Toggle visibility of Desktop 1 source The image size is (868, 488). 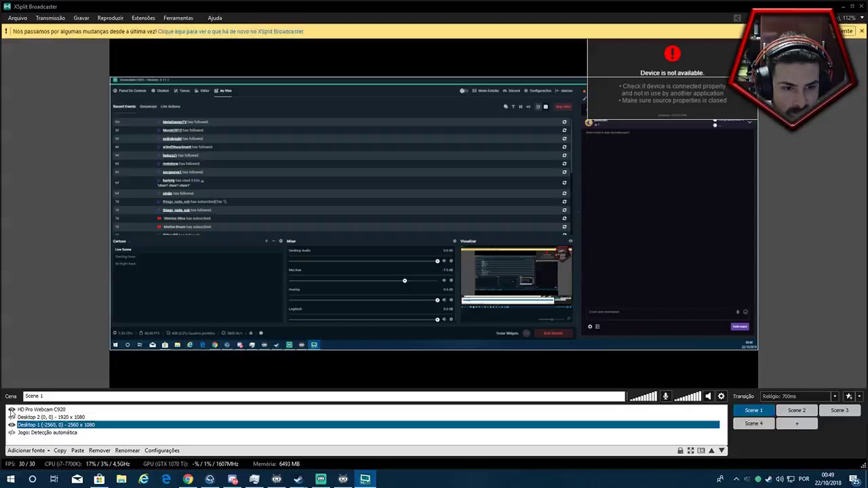tap(12, 425)
